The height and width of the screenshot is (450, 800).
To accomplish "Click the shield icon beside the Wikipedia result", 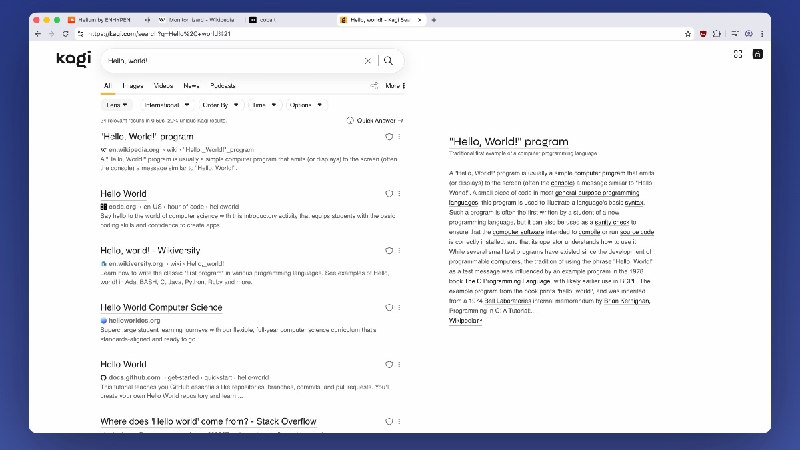I will pos(388,137).
